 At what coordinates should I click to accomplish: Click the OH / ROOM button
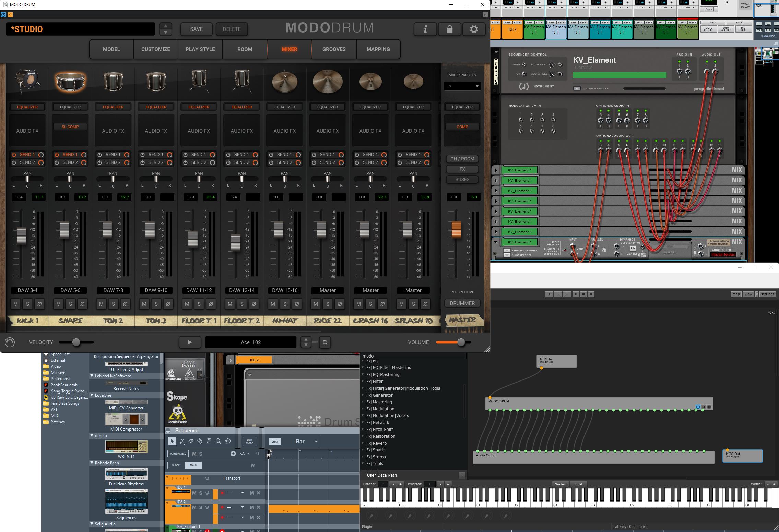pyautogui.click(x=462, y=159)
